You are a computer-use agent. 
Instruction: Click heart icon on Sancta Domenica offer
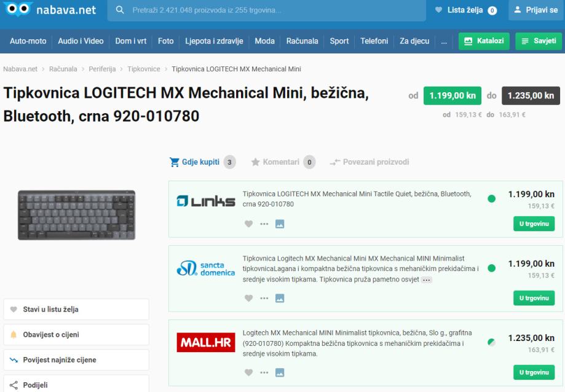pos(248,299)
